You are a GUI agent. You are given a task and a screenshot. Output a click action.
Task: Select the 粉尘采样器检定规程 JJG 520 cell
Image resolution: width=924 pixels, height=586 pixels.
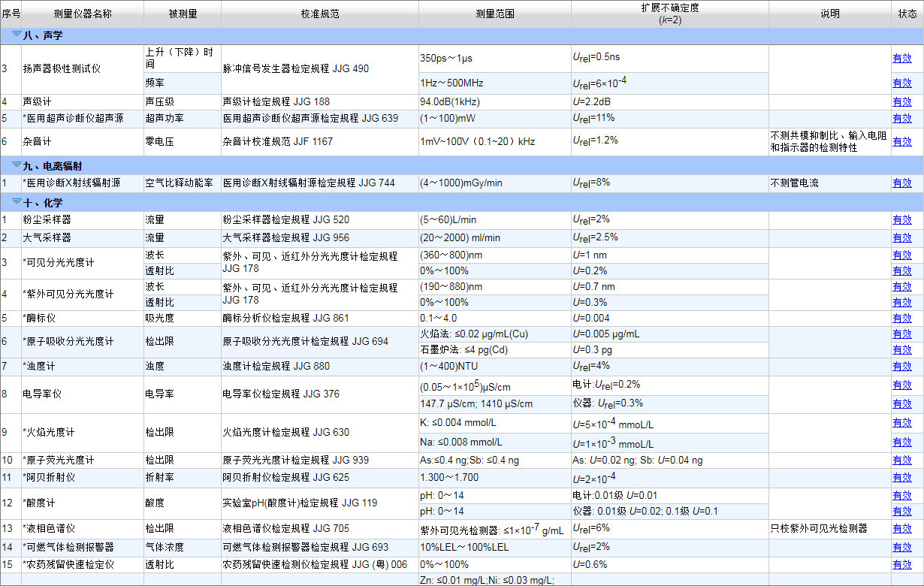319,220
